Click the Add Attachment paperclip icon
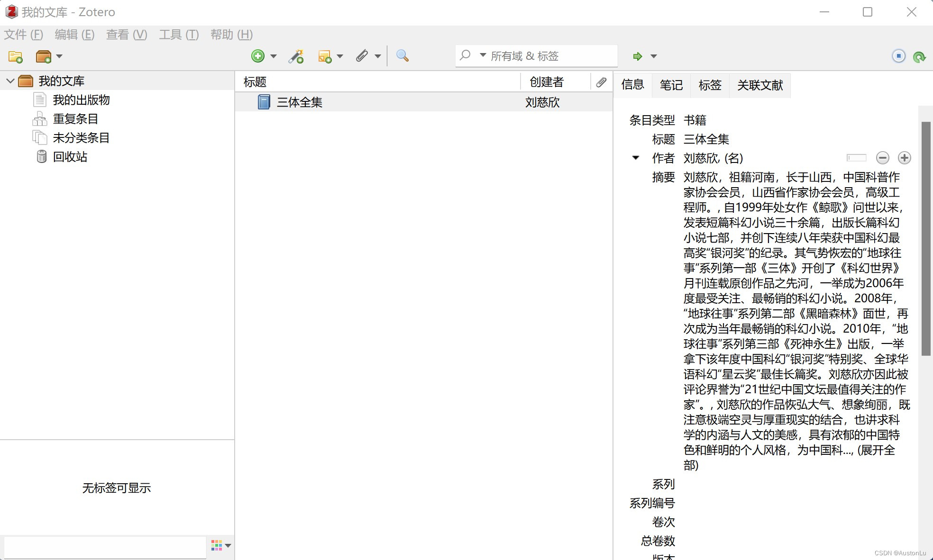The width and height of the screenshot is (933, 560). click(x=362, y=56)
